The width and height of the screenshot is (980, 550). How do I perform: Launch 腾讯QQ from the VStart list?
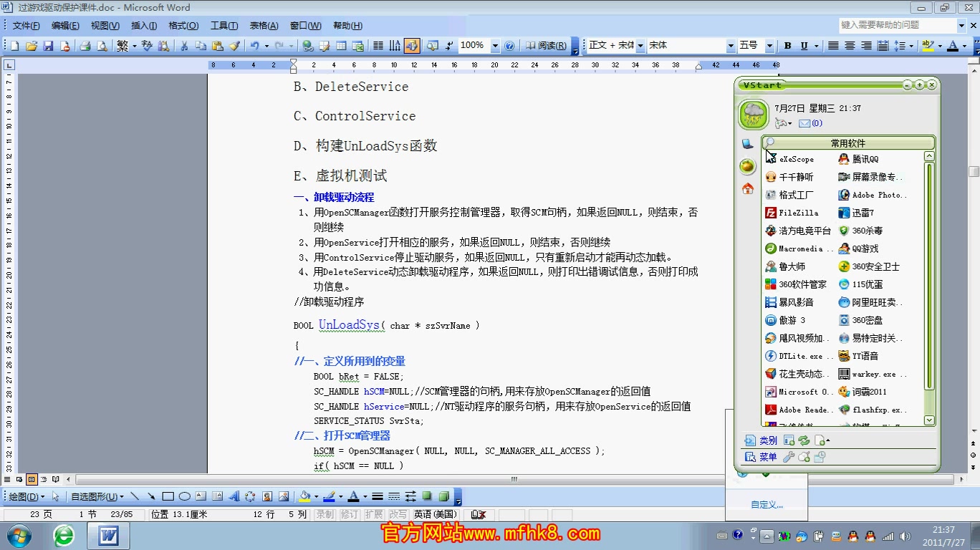click(x=858, y=159)
